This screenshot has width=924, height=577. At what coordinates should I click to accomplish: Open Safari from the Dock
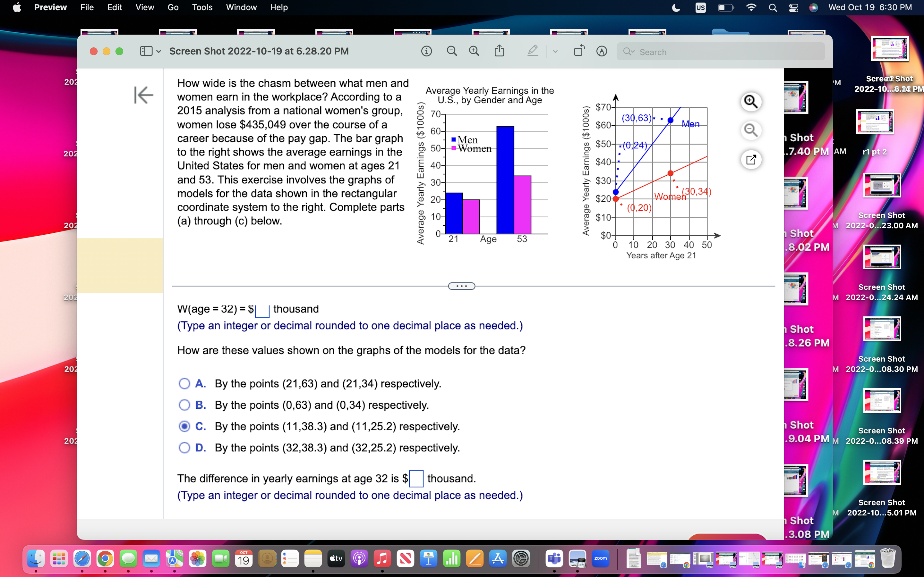pyautogui.click(x=82, y=558)
